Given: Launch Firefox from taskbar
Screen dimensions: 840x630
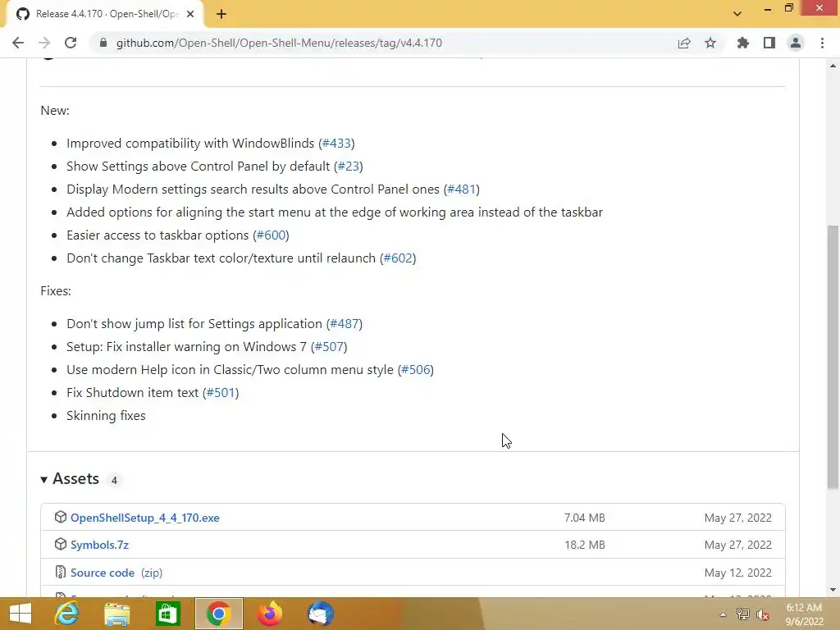Looking at the screenshot, I should (269, 614).
